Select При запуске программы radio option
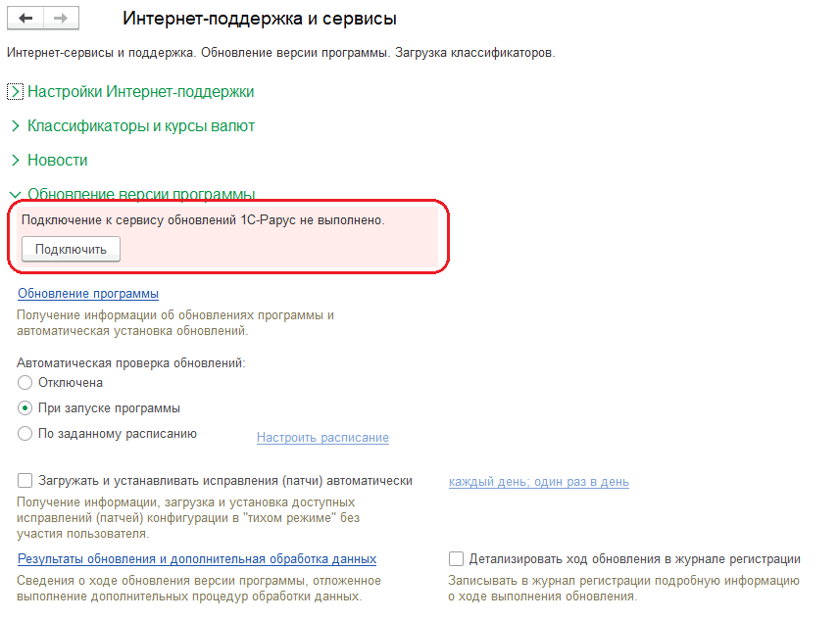The image size is (840, 620). point(25,408)
